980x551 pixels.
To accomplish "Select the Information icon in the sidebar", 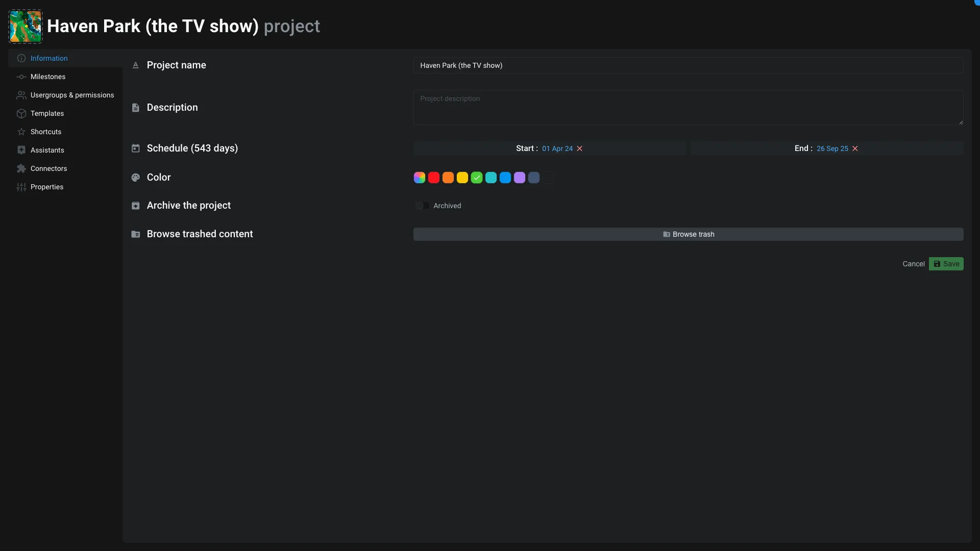I will (x=21, y=58).
